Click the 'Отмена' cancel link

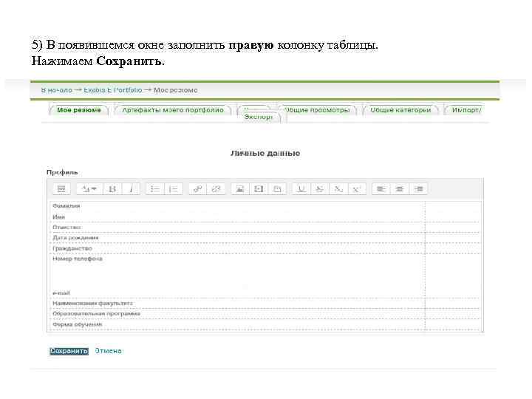pos(108,351)
